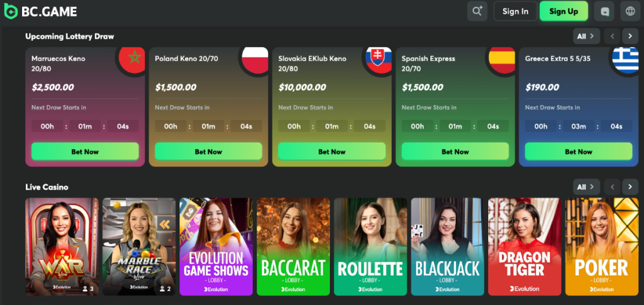Expand All in Upcoming Lottery Draw
The image size is (644, 305).
(587, 36)
